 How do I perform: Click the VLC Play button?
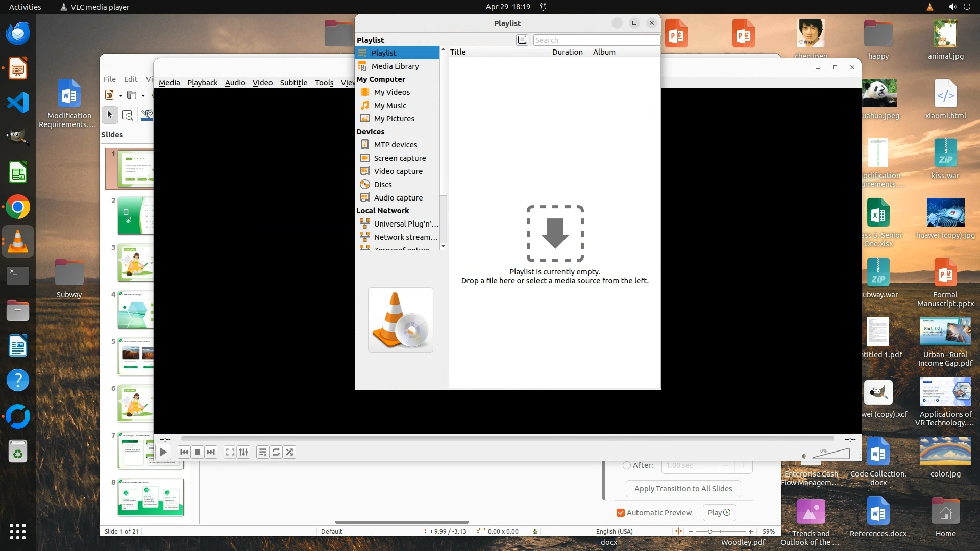click(x=163, y=452)
